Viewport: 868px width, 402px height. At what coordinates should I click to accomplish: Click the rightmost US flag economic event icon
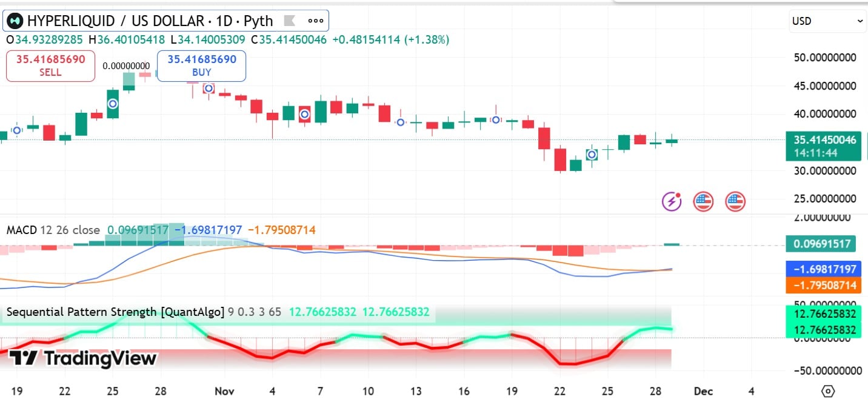[735, 201]
